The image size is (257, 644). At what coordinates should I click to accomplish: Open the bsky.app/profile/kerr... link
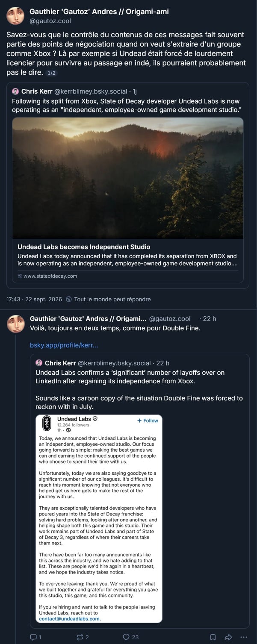tap(64, 345)
